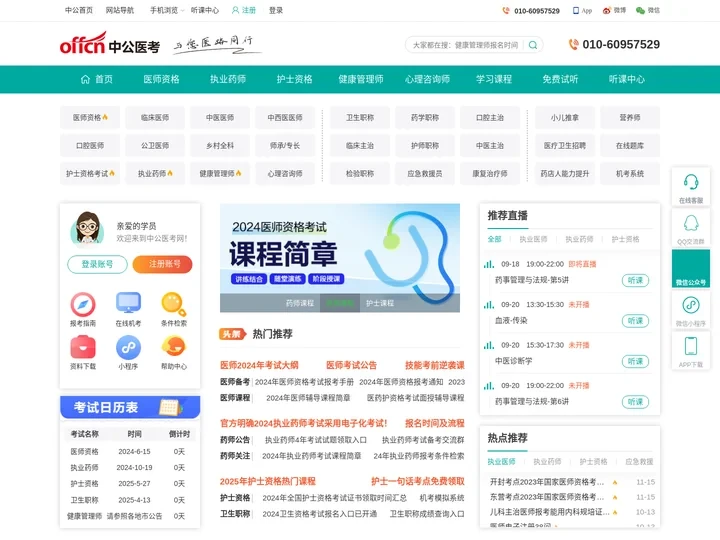Click 登录 in the top bar

pos(276,10)
